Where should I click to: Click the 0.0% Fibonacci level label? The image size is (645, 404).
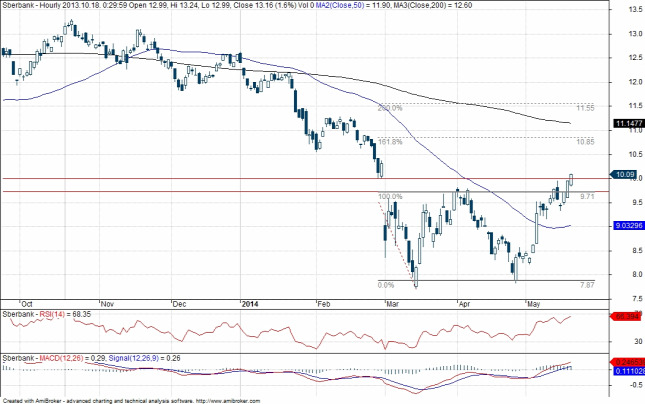click(385, 285)
